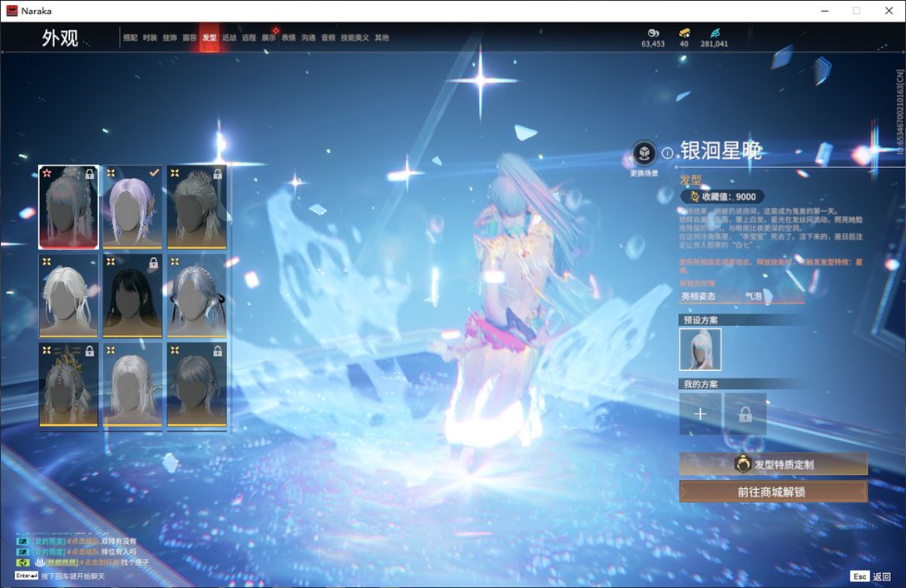Select the locked long black hairstyle
The width and height of the screenshot is (906, 588).
click(x=132, y=296)
